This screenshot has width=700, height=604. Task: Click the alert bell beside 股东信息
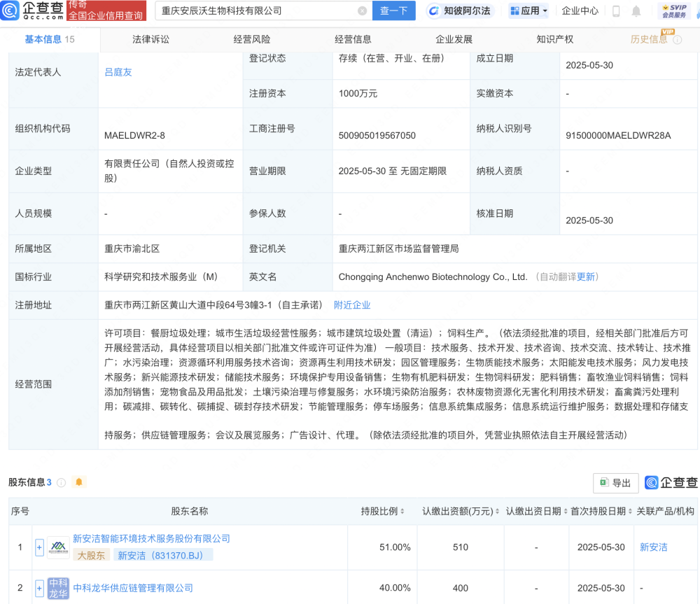pyautogui.click(x=79, y=482)
